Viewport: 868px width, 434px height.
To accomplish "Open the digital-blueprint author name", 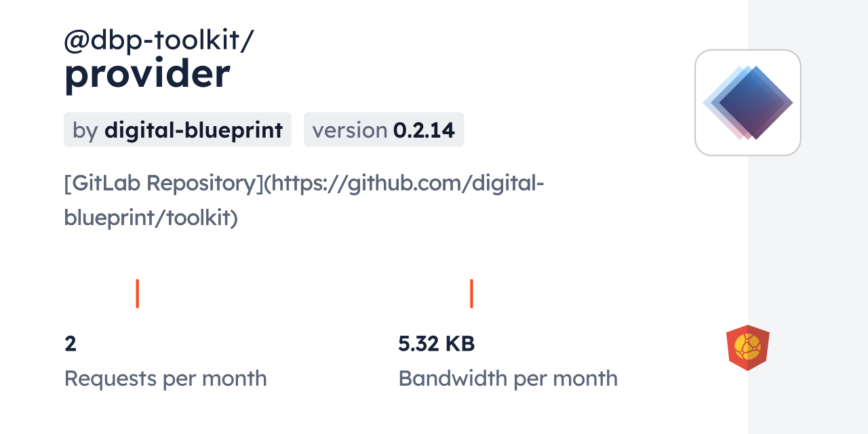I will tap(193, 130).
